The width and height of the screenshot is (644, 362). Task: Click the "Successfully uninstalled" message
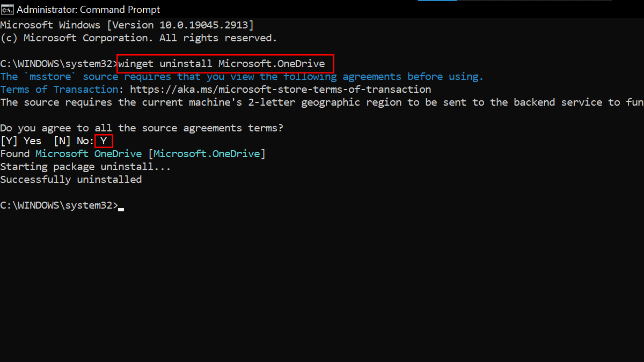tap(71, 180)
